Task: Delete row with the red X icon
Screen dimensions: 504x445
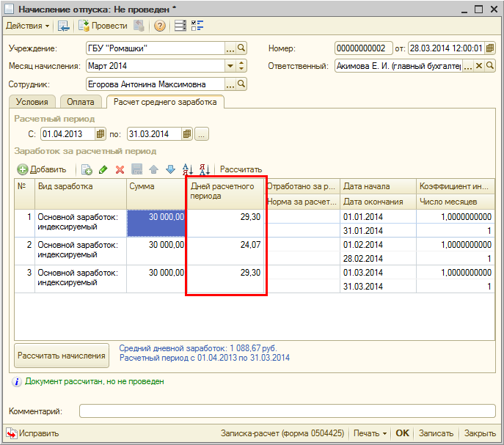Action: pyautogui.click(x=120, y=169)
